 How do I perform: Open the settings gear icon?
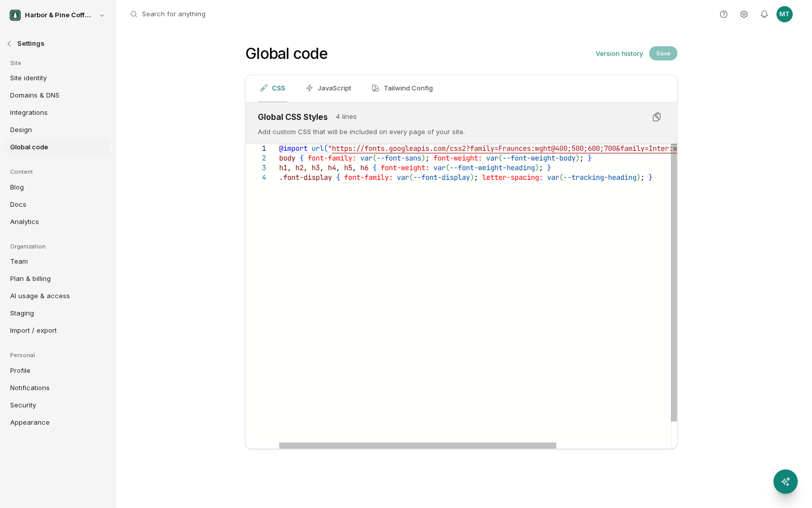click(x=744, y=14)
